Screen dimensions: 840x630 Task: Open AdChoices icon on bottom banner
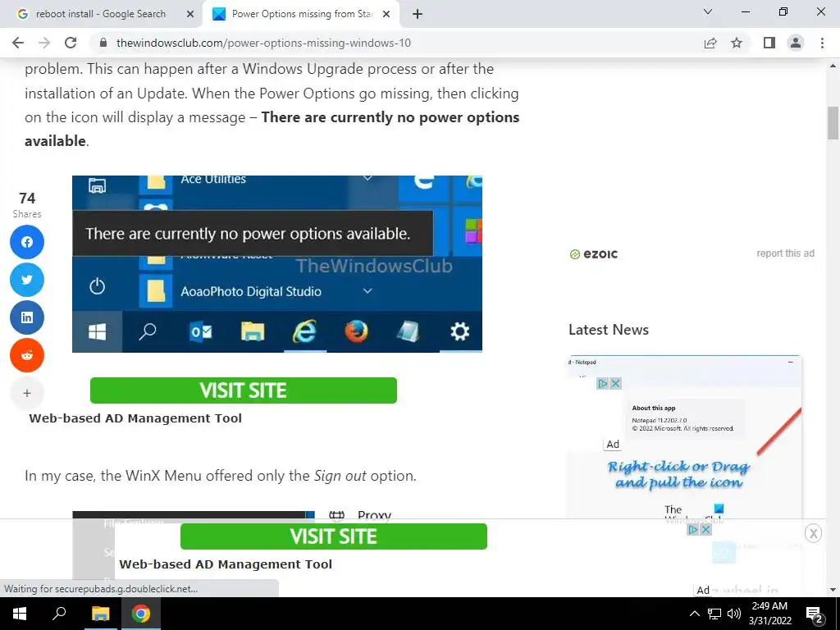pos(692,530)
